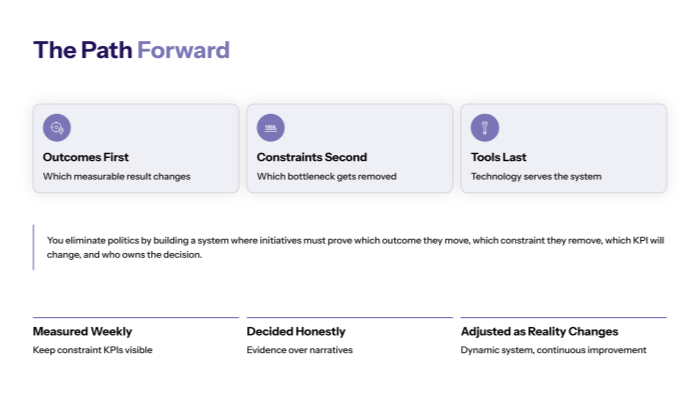Click 'Which measurable result changes' text
This screenshot has height=400, width=700.
click(116, 176)
